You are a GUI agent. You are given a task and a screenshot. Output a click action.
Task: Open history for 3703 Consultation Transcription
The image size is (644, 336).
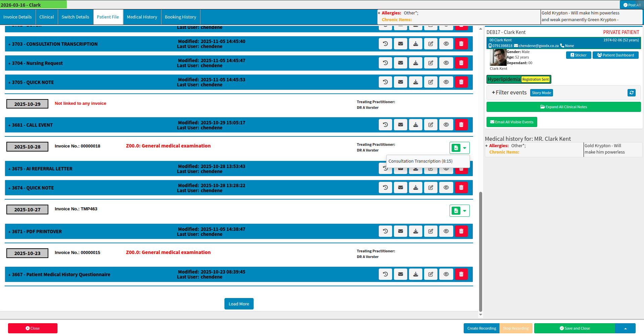(x=385, y=44)
